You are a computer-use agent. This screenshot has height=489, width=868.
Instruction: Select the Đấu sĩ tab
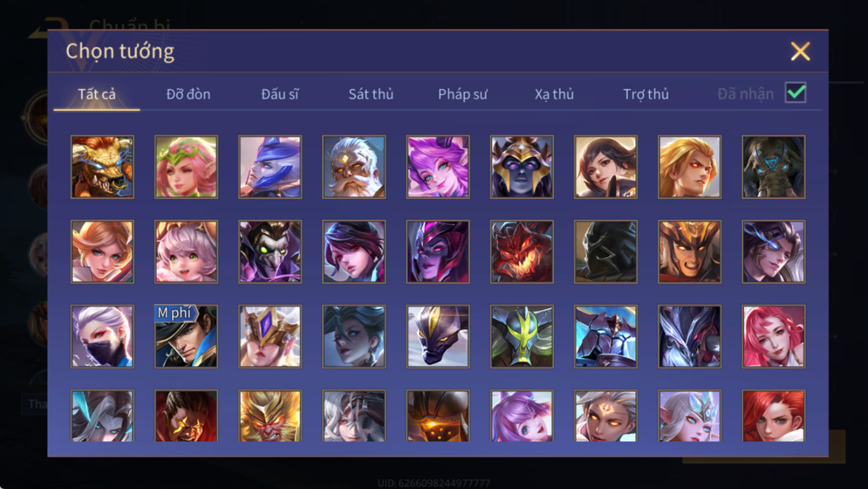pos(280,94)
